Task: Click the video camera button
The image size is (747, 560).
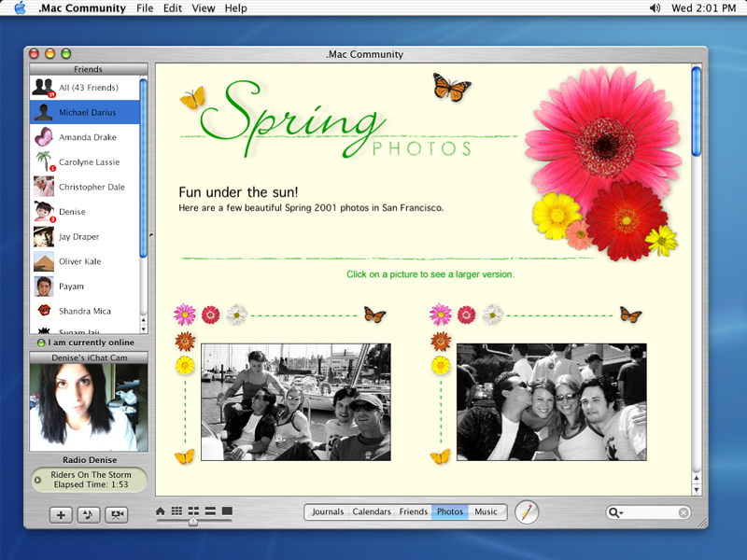Action: 116,515
